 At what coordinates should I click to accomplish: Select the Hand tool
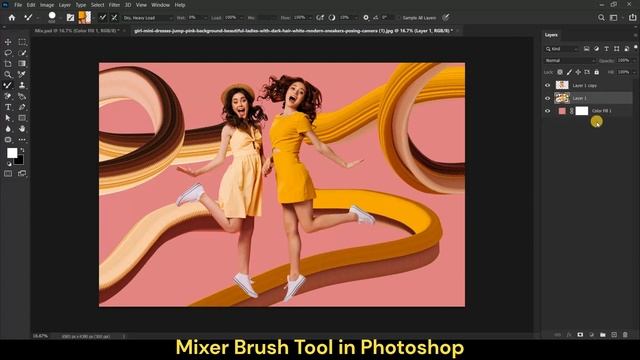point(22,129)
